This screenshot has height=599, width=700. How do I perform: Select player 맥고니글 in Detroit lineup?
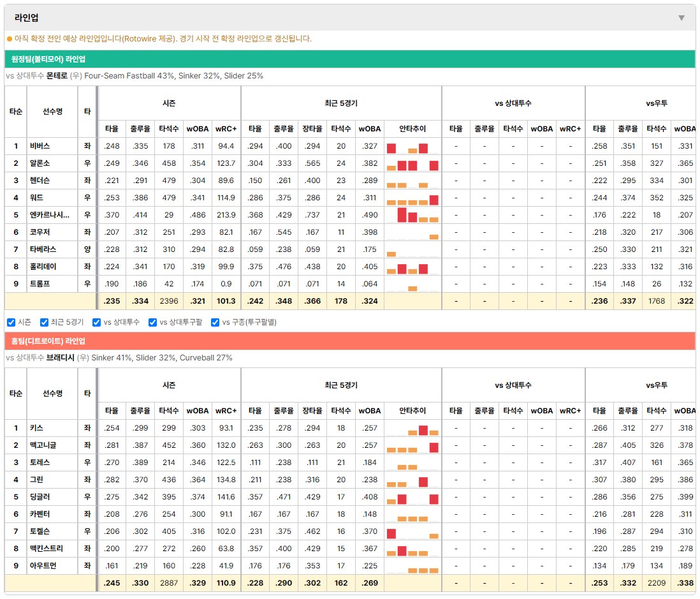(43, 445)
